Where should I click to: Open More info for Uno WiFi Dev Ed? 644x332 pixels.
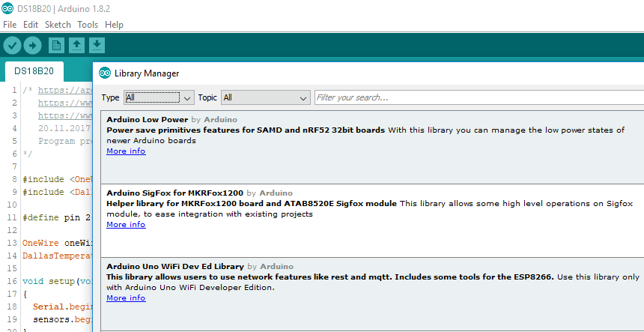126,298
